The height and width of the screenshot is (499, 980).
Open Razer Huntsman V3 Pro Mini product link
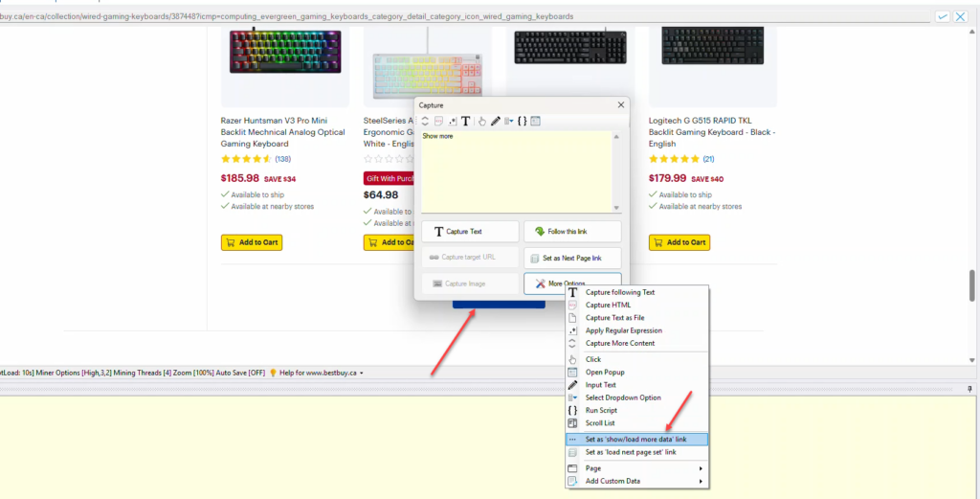(x=282, y=132)
